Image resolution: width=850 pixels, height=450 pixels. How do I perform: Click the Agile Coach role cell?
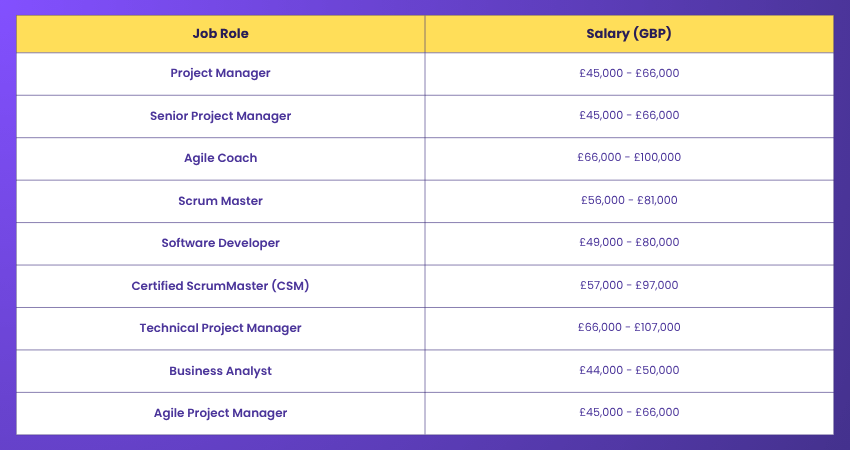tap(220, 158)
